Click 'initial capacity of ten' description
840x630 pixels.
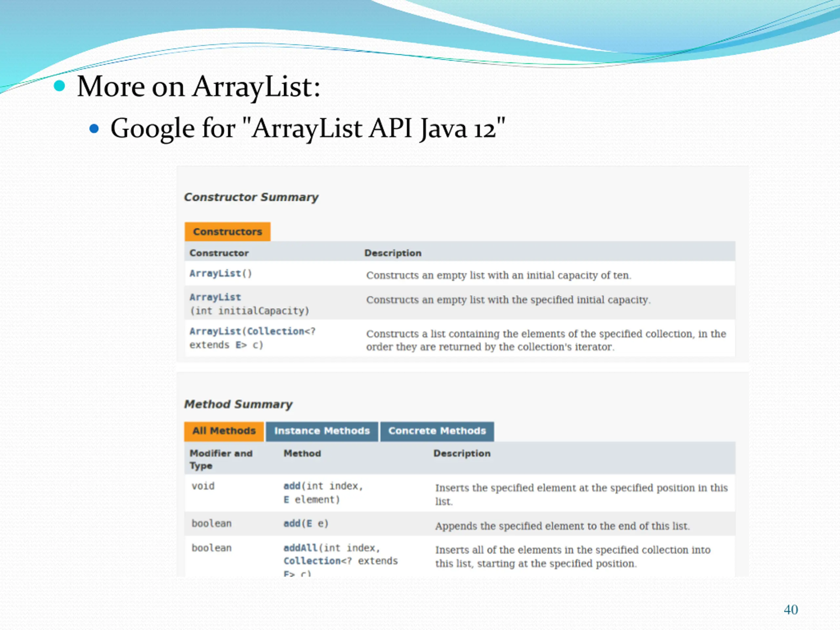(499, 275)
